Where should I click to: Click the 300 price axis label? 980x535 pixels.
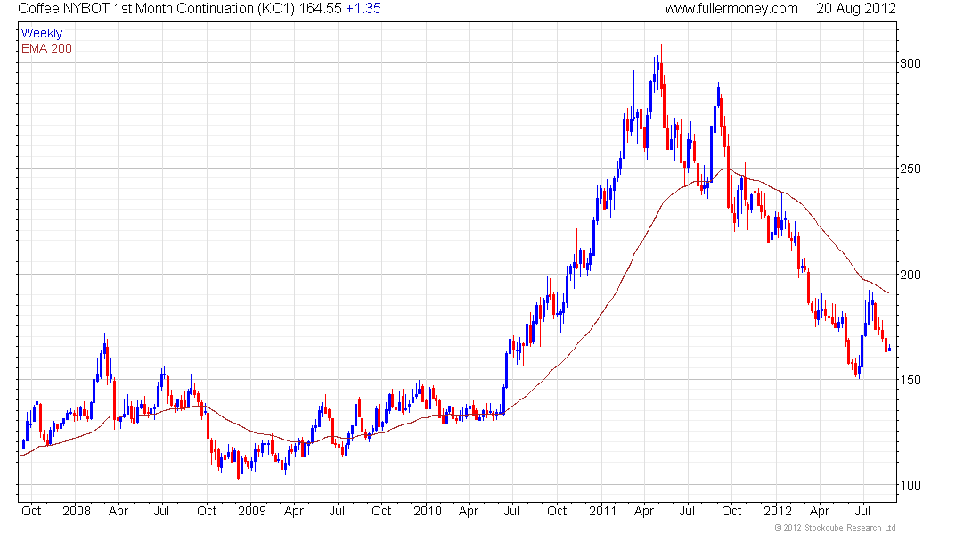pyautogui.click(x=909, y=64)
